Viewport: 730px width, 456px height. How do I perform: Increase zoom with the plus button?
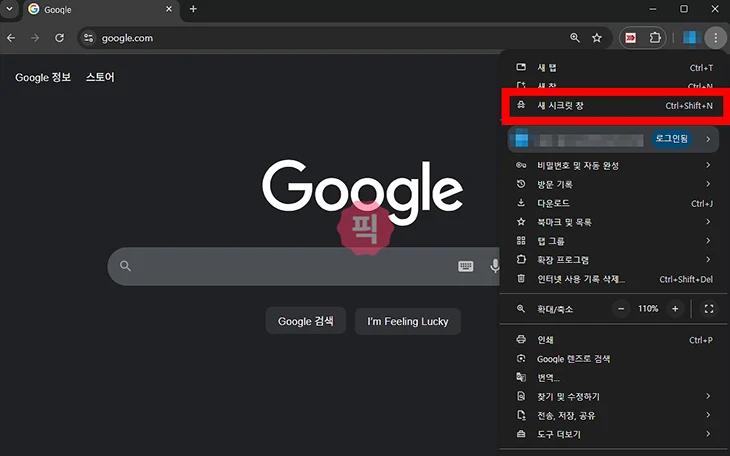coord(675,309)
